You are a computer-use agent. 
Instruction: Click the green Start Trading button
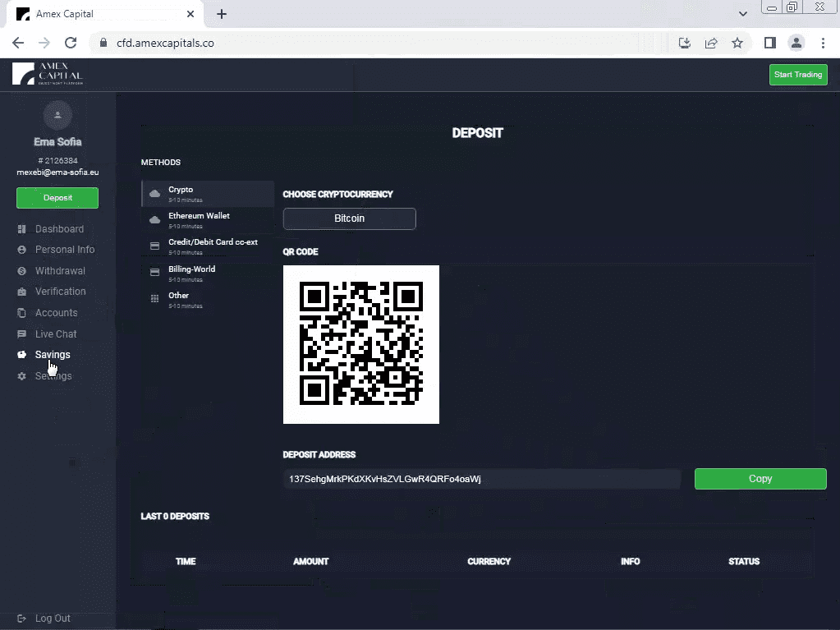pos(798,75)
